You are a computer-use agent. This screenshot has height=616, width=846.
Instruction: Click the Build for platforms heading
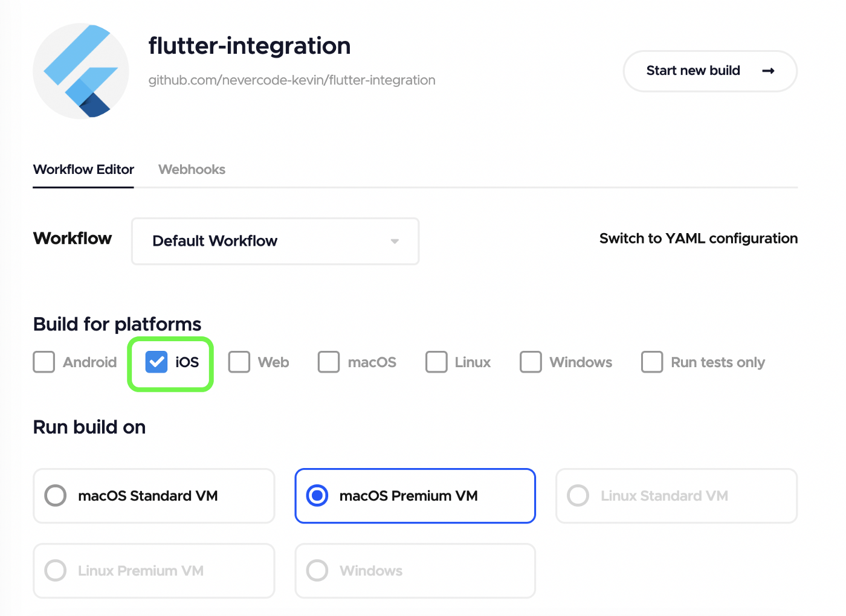[x=117, y=324]
